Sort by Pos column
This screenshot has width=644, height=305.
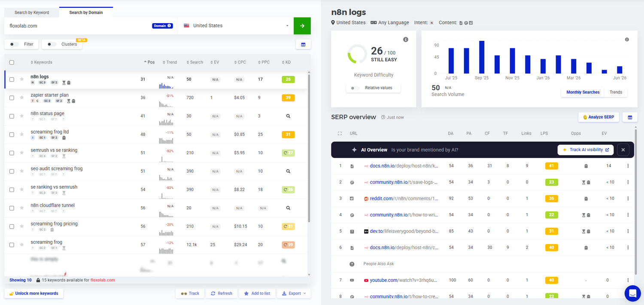pyautogui.click(x=149, y=62)
